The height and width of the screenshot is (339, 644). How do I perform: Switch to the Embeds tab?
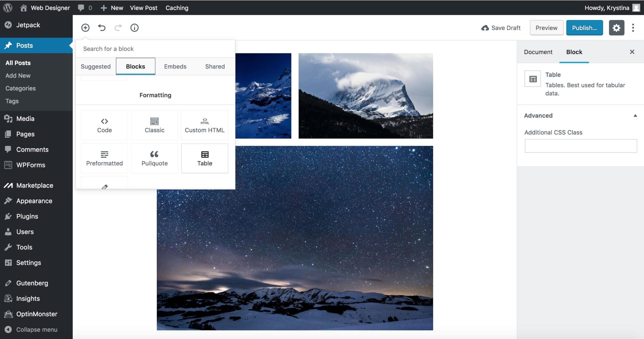tap(175, 66)
